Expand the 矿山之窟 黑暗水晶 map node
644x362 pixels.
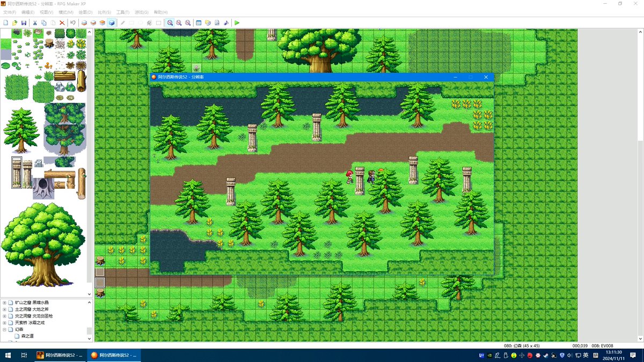point(4,302)
